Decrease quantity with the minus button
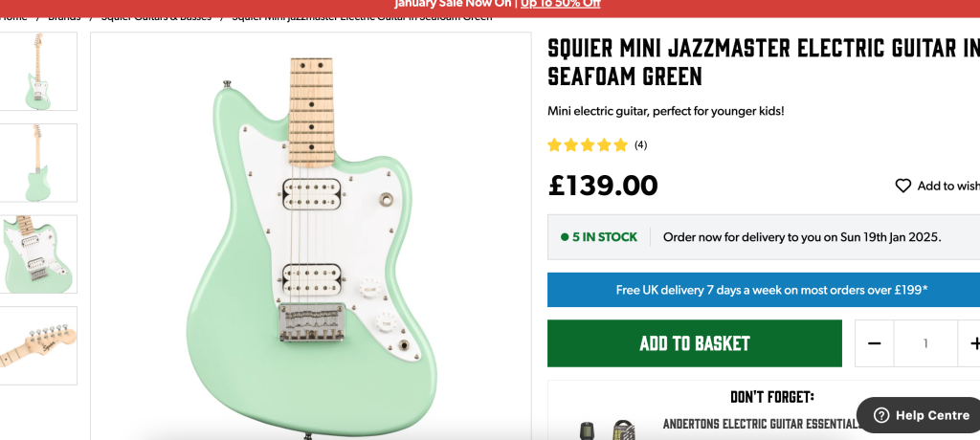Viewport: 980px width, 440px height. point(874,343)
